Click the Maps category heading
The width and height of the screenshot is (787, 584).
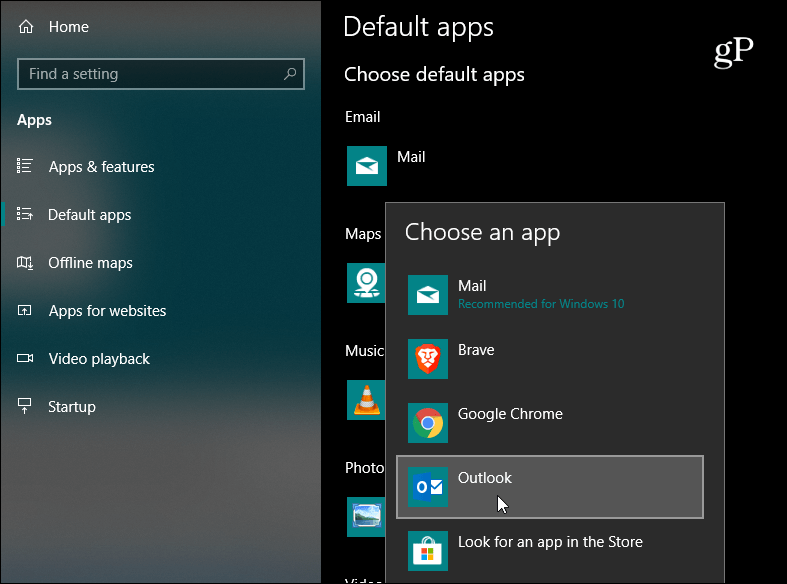click(363, 234)
